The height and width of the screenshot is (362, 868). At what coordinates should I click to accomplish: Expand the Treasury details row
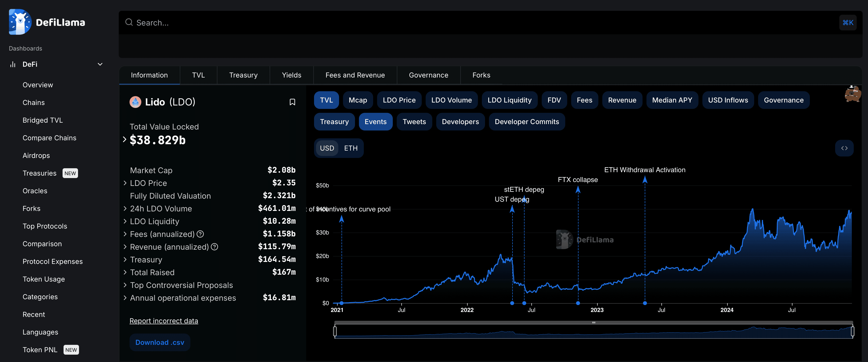coord(125,259)
